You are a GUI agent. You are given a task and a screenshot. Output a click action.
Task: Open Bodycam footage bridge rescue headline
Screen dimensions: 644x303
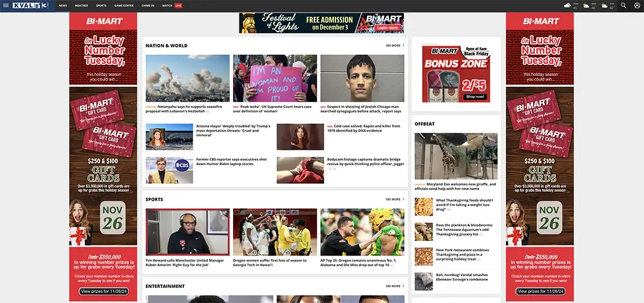click(365, 162)
